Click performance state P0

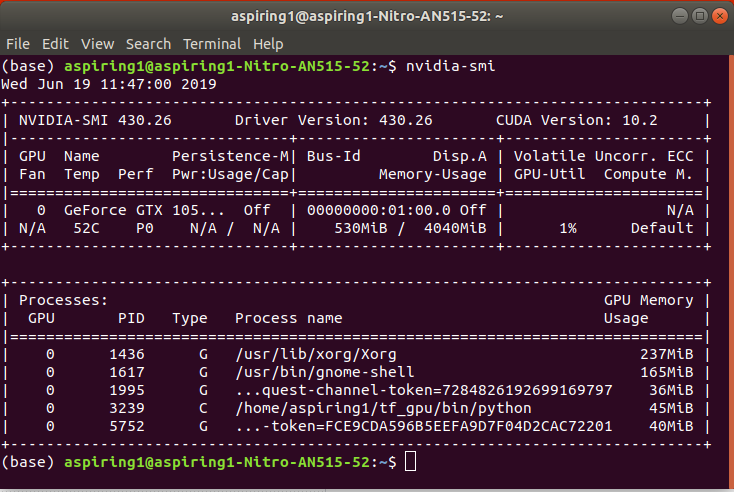[145, 228]
